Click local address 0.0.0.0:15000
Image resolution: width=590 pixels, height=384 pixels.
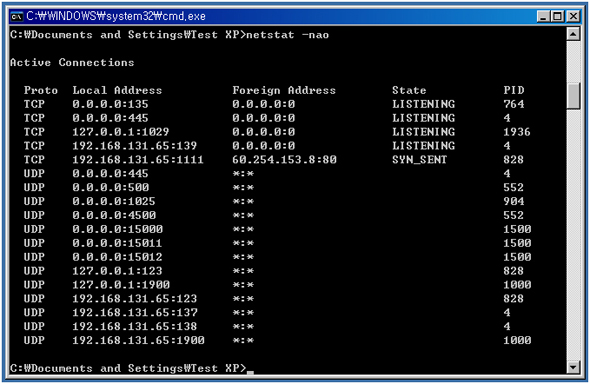coord(117,229)
